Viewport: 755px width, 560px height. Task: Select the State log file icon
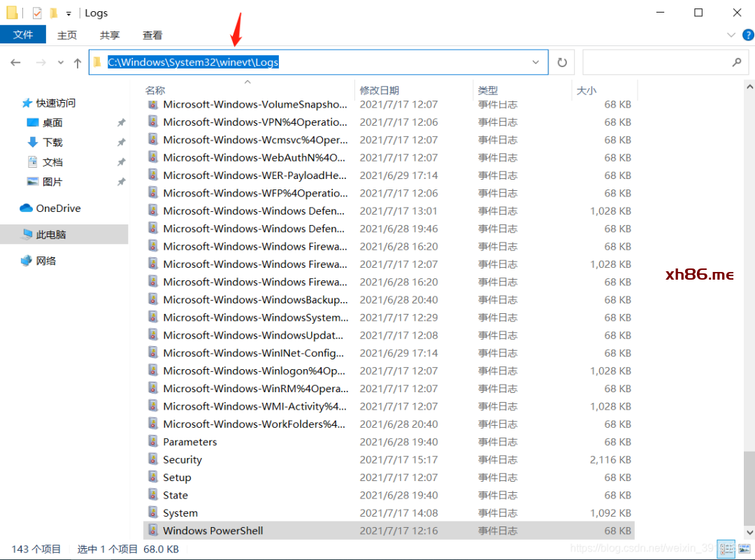[x=152, y=494]
